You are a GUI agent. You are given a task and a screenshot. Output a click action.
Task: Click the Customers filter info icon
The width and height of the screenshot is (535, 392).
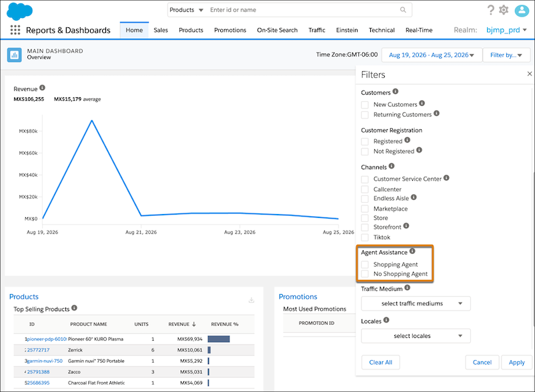click(x=396, y=91)
